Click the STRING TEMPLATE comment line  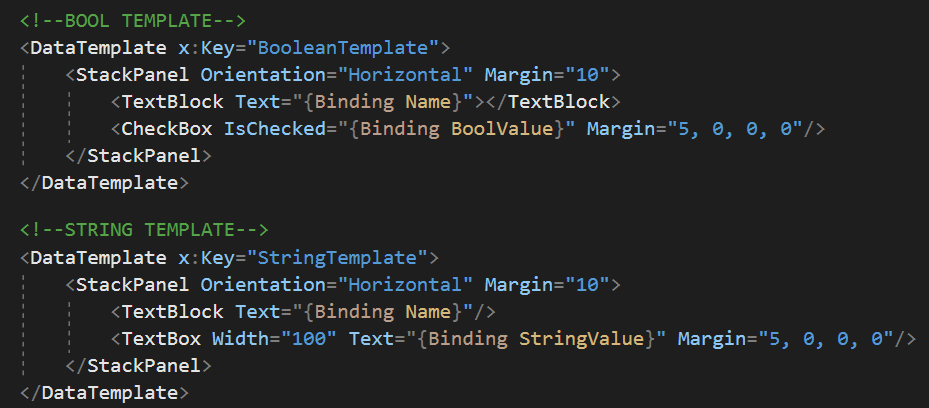144,229
